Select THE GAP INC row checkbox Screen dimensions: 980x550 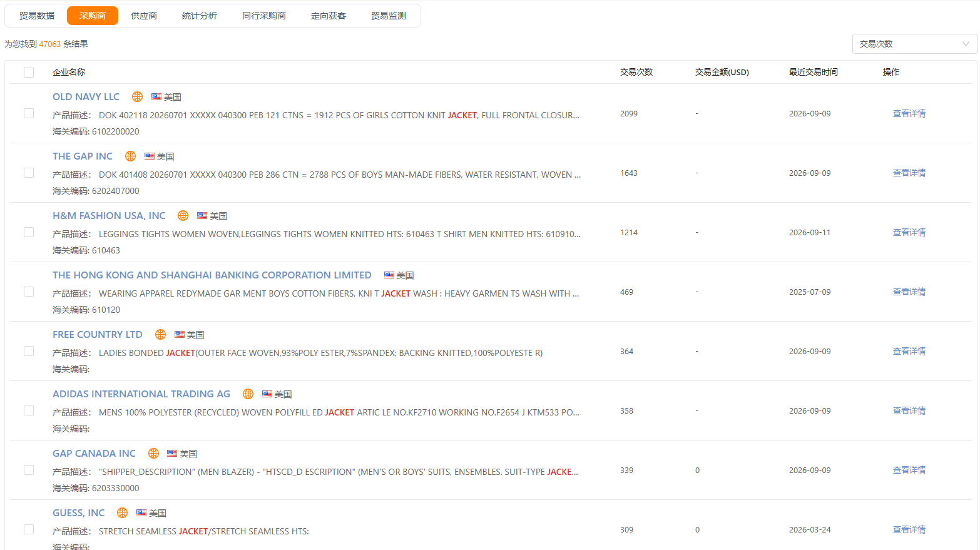pyautogui.click(x=29, y=173)
